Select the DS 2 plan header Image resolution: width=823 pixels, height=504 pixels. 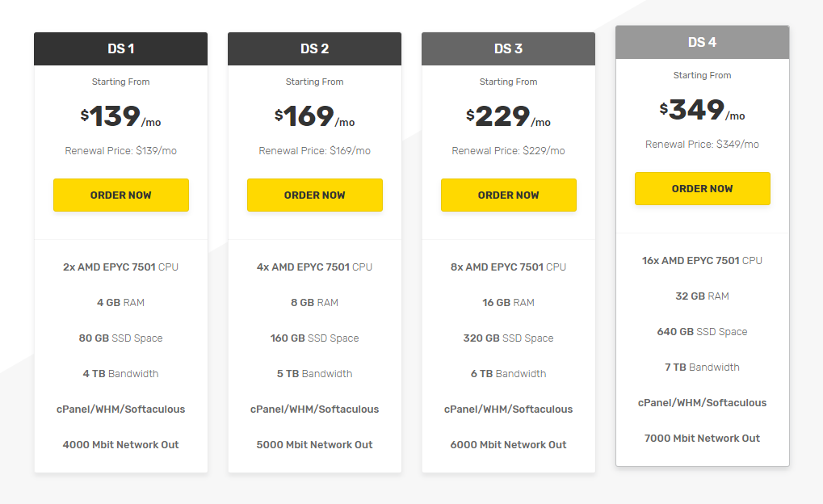pyautogui.click(x=314, y=48)
